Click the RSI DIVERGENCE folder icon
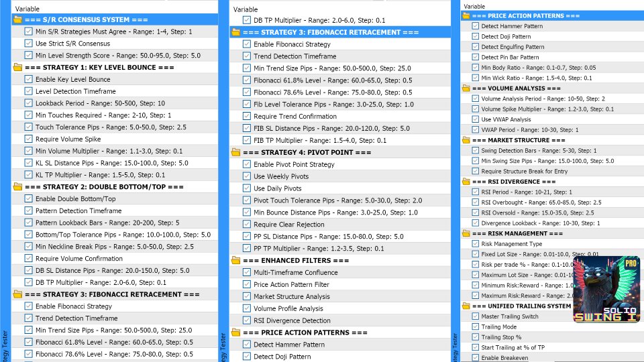 pos(466,182)
